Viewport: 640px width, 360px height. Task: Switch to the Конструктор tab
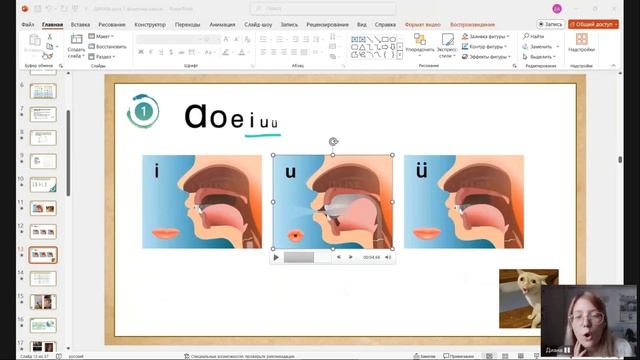(x=150, y=24)
